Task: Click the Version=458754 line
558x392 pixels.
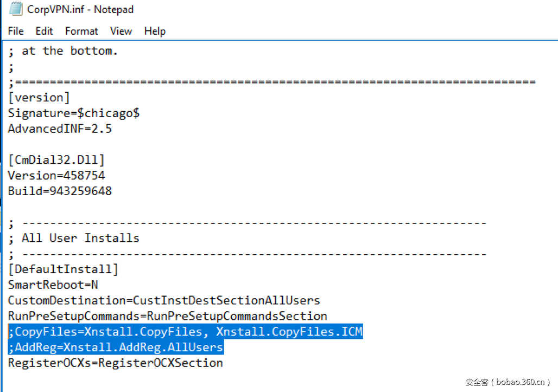Action: click(56, 176)
